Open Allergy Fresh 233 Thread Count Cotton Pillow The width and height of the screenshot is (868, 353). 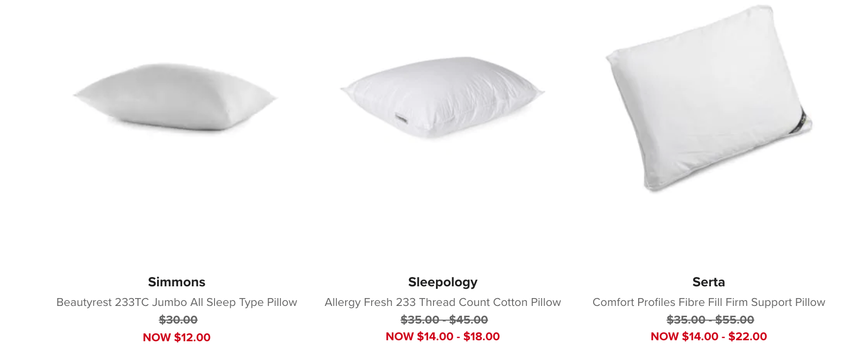pyautogui.click(x=443, y=302)
